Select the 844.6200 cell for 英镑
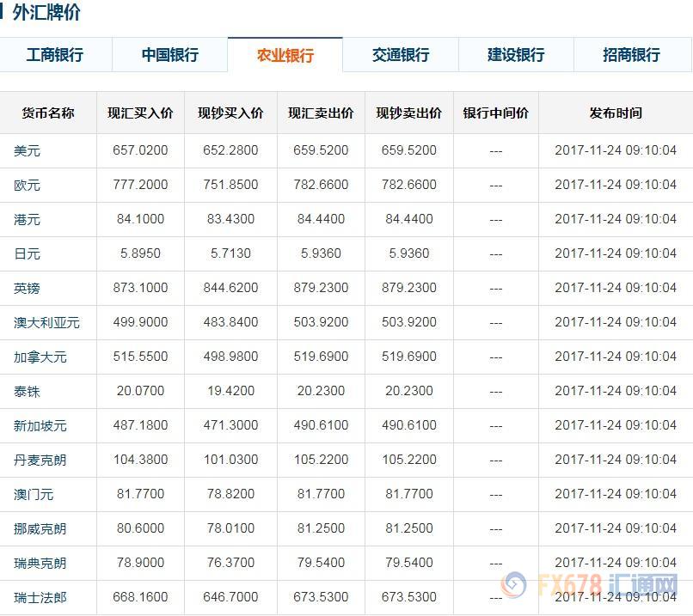Image resolution: width=693 pixels, height=616 pixels. (230, 288)
